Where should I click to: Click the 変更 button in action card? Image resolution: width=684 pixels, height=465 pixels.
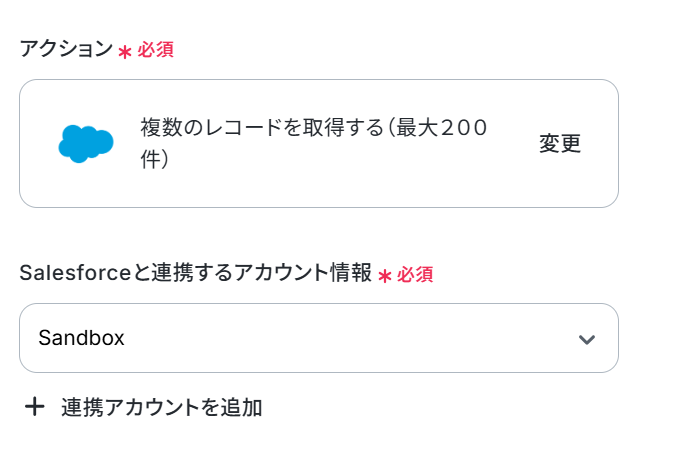pyautogui.click(x=560, y=144)
